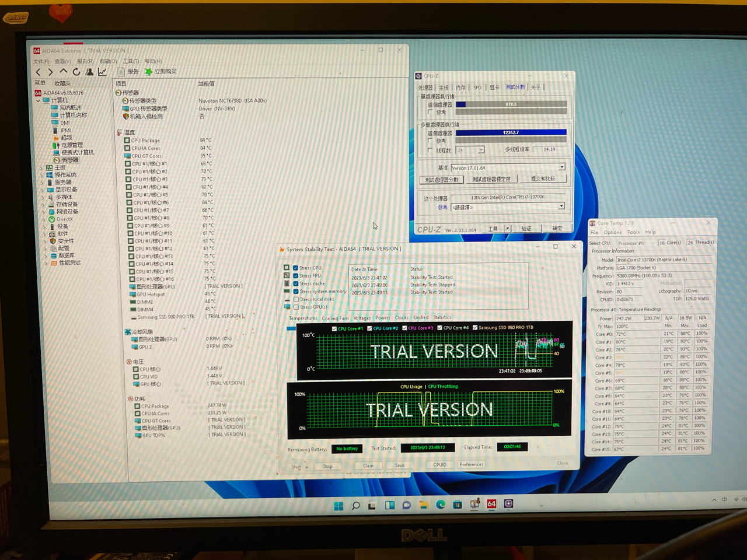Open the graph chart icon in AIDA64 toolbar
The height and width of the screenshot is (560, 747).
pyautogui.click(x=103, y=72)
